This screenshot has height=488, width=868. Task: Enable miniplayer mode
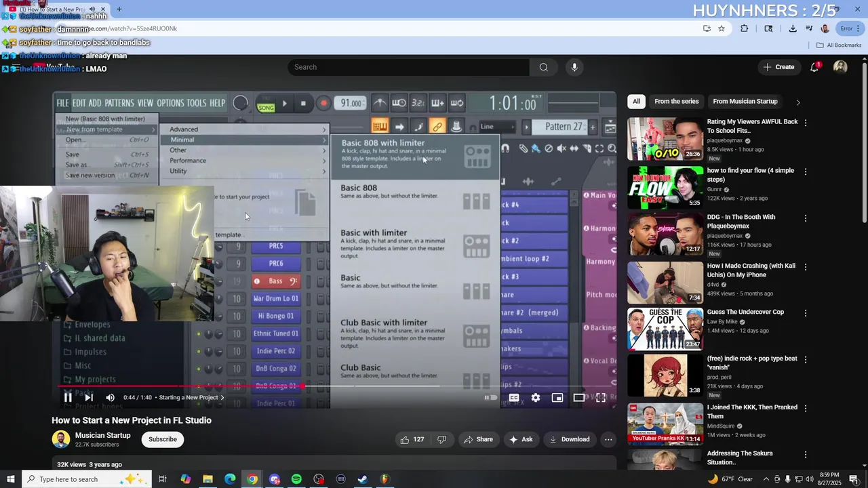tap(557, 398)
